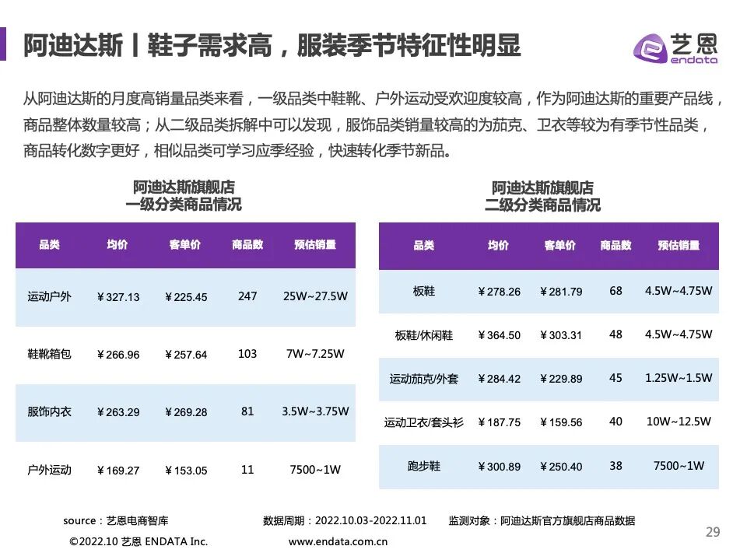Click the 10W~12.5W sales estimate

click(x=679, y=422)
